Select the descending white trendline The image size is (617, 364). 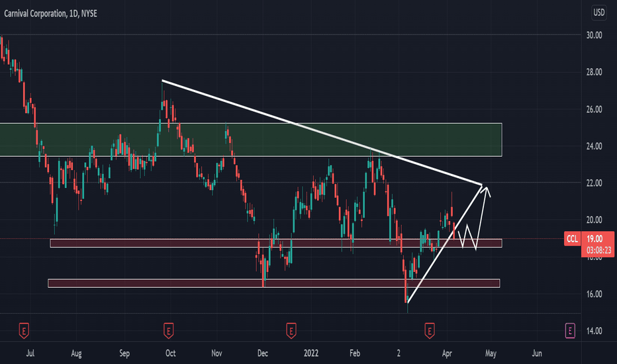[x=322, y=132]
